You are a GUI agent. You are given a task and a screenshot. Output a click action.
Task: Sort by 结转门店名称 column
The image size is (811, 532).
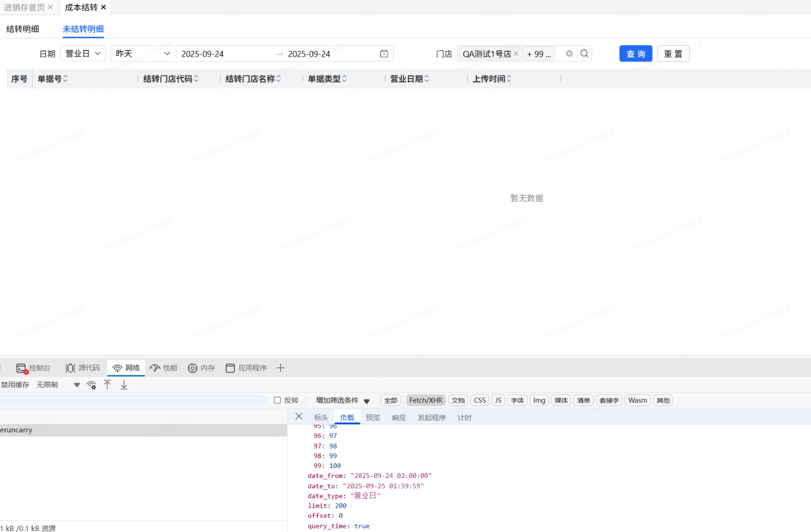(x=278, y=79)
